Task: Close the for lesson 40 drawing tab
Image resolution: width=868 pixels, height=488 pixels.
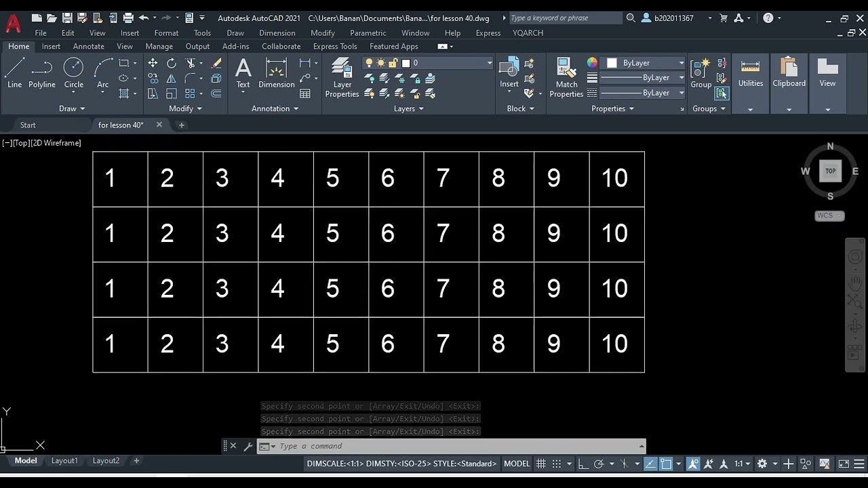Action: [x=159, y=125]
